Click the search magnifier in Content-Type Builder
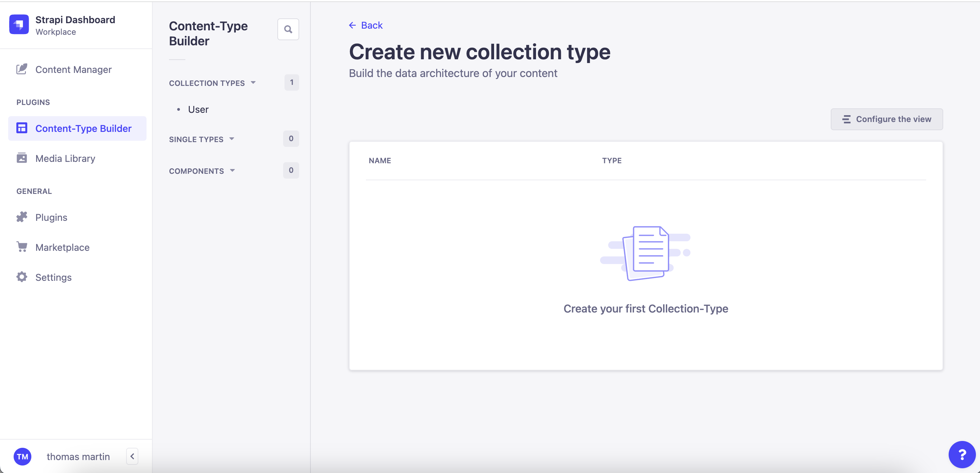This screenshot has width=980, height=473. [288, 29]
